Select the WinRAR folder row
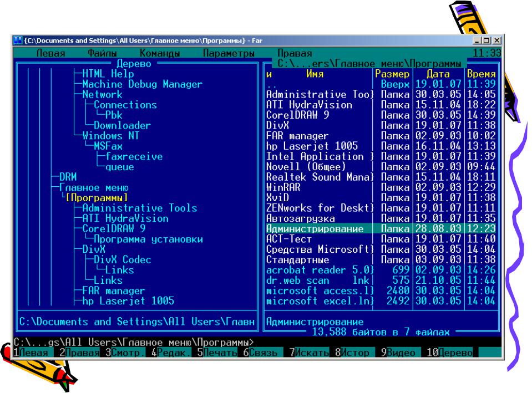532x393 pixels. coord(381,187)
